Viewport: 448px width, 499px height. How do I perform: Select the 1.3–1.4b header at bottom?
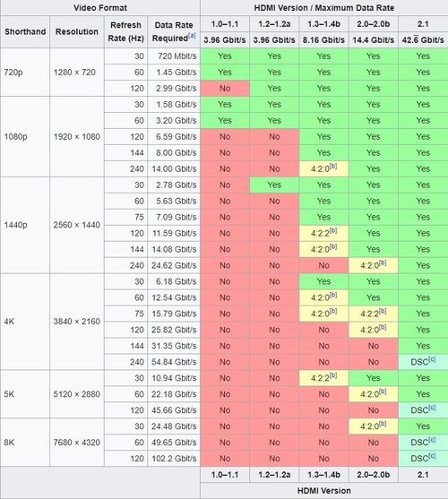pos(323,475)
